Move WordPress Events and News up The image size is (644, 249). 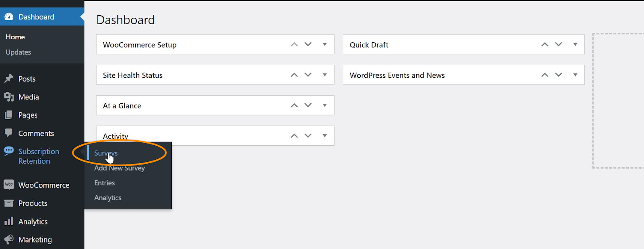545,75
